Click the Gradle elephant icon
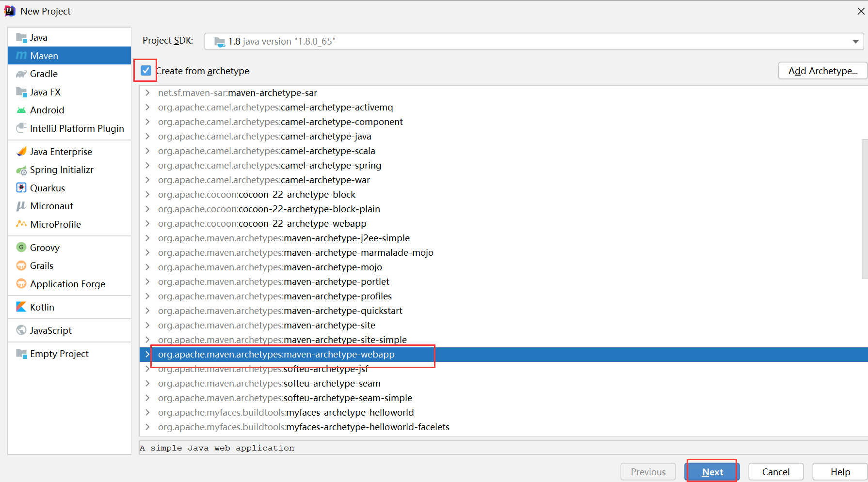868x482 pixels. [x=21, y=74]
